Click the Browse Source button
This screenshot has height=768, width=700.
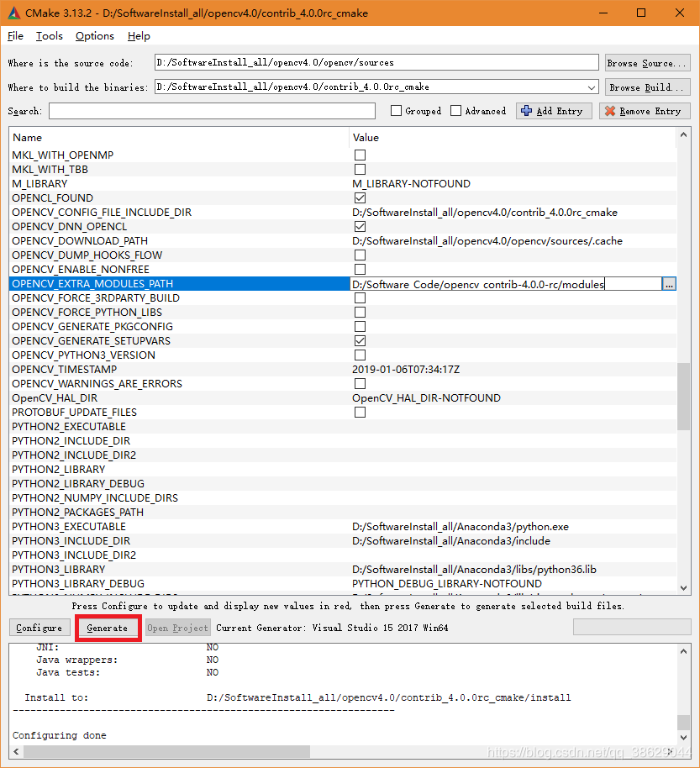click(648, 63)
